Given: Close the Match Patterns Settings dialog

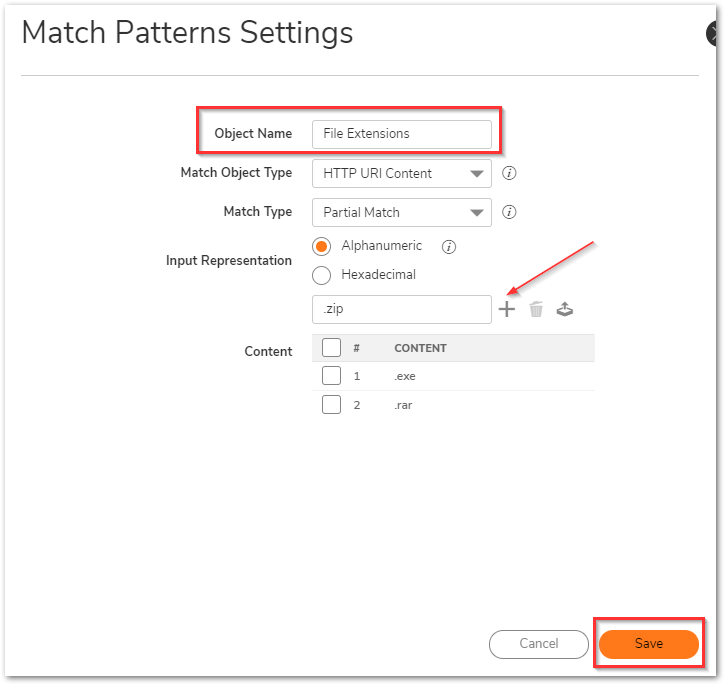Looking at the screenshot, I should point(716,34).
